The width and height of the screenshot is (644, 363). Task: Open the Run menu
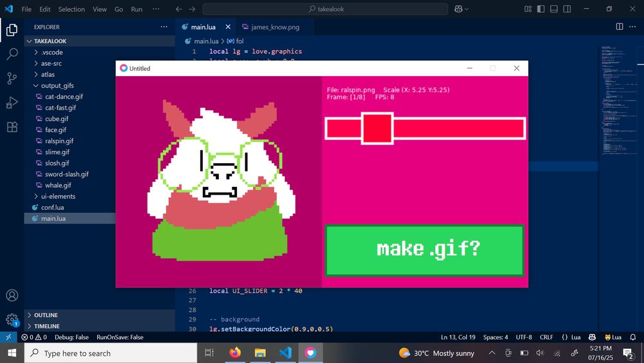(x=137, y=9)
